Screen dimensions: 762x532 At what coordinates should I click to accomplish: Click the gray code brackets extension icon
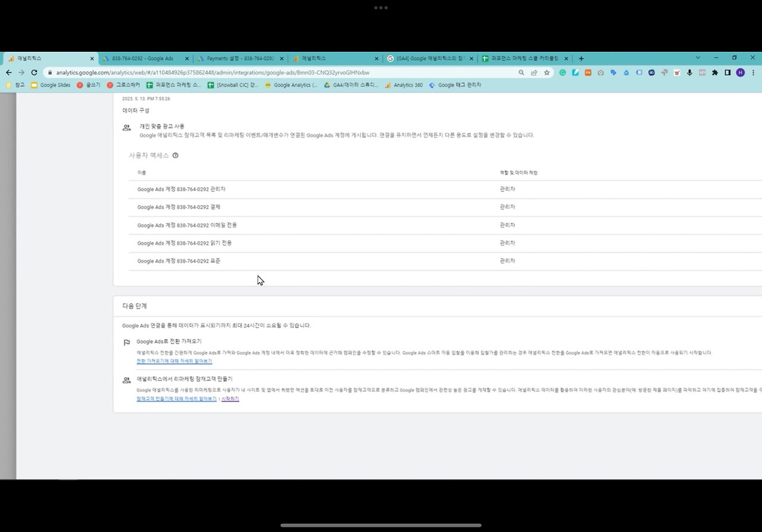tap(702, 73)
